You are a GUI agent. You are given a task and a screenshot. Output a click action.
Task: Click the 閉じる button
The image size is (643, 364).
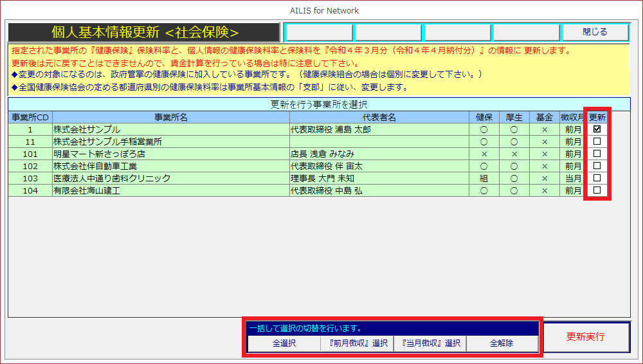pyautogui.click(x=593, y=32)
